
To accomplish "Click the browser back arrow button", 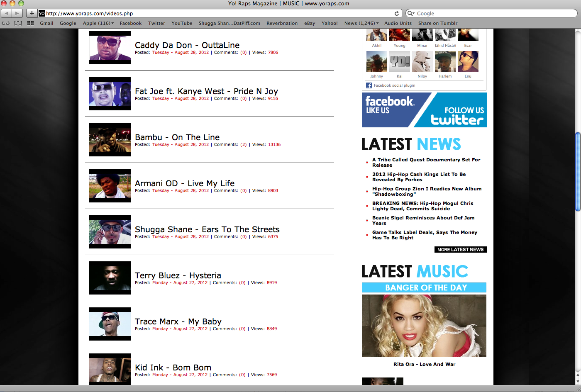I will coord(7,13).
